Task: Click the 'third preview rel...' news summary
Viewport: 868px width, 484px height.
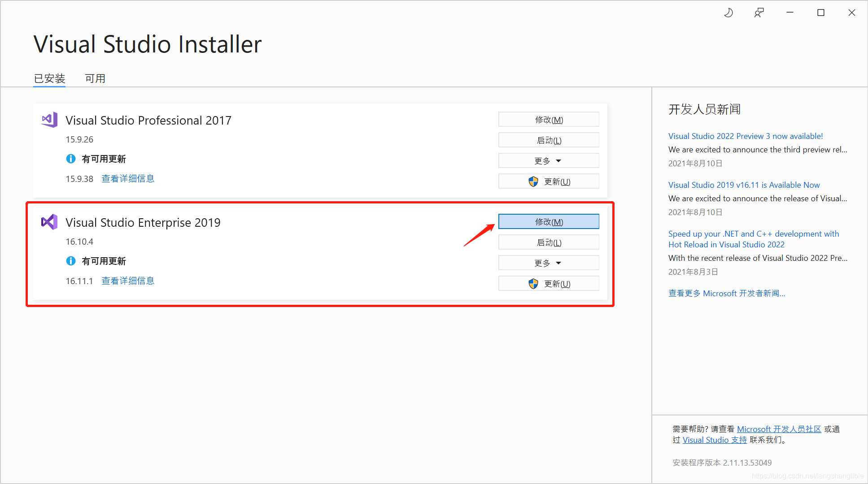Action: (758, 150)
